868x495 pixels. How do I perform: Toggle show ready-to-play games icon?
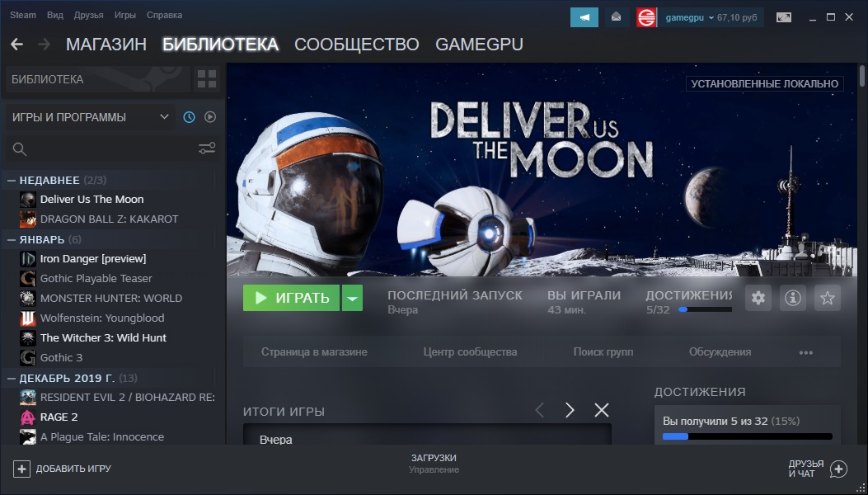point(210,117)
